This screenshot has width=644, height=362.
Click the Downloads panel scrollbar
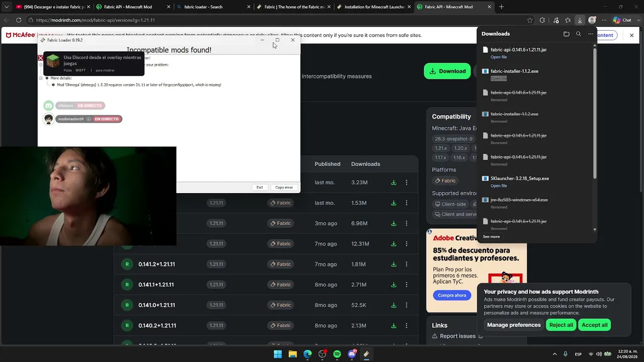coord(595,114)
